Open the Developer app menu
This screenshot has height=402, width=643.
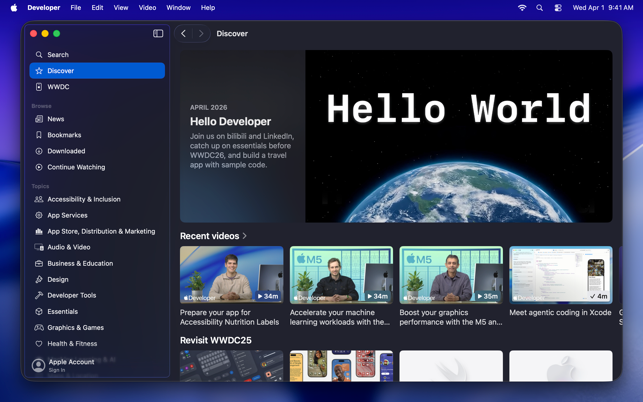(x=44, y=8)
